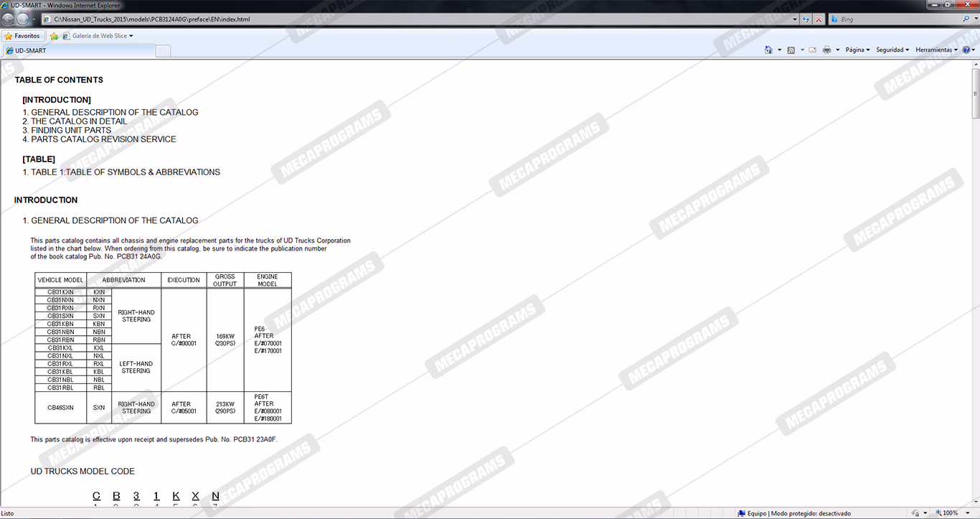Open Galería de Web Slice

coord(98,36)
